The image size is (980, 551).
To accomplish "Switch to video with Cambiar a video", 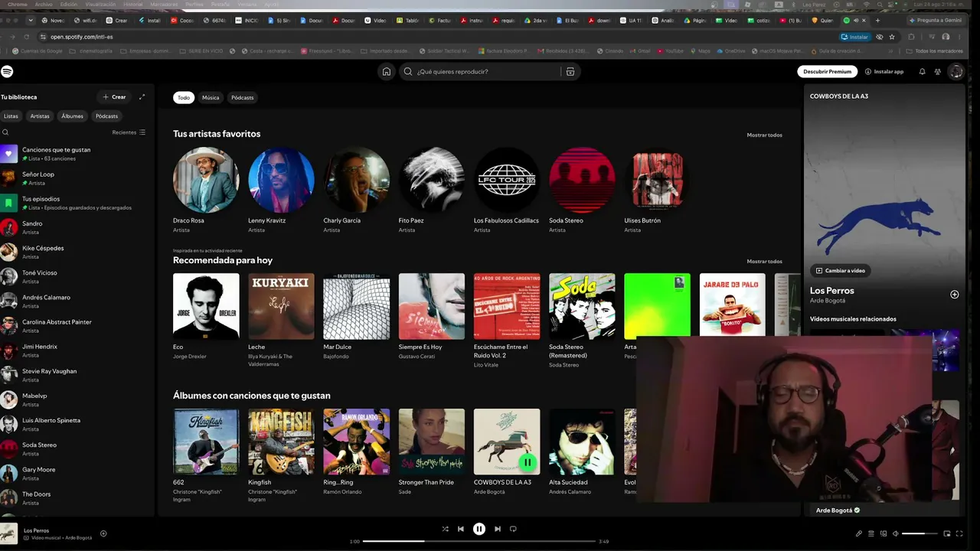I will (x=841, y=270).
